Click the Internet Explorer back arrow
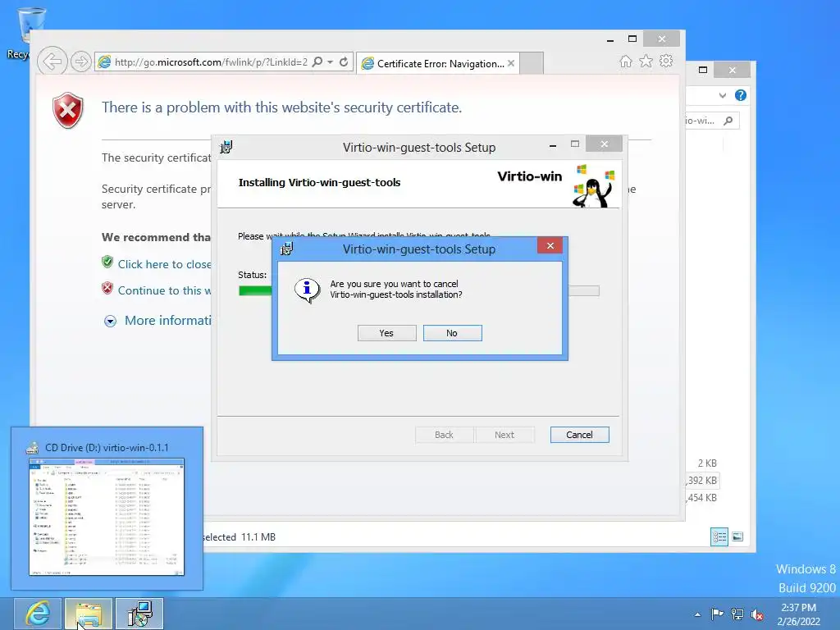Screen dimensions: 840x630 [x=52, y=62]
